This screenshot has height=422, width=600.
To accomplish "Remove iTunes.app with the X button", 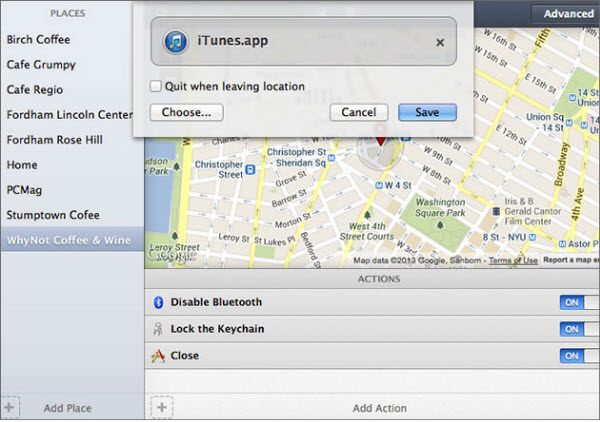I will tap(440, 42).
